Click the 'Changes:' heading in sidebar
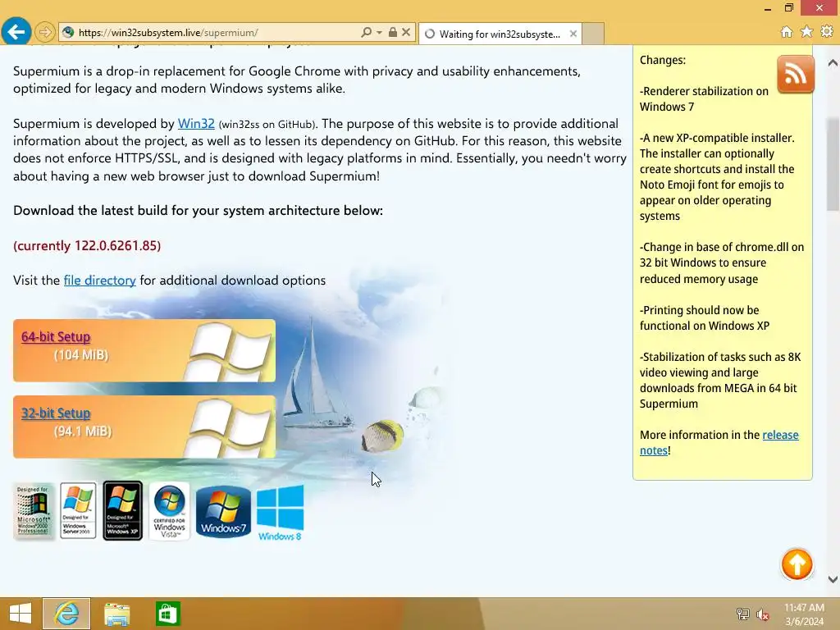This screenshot has width=840, height=630. coord(663,60)
